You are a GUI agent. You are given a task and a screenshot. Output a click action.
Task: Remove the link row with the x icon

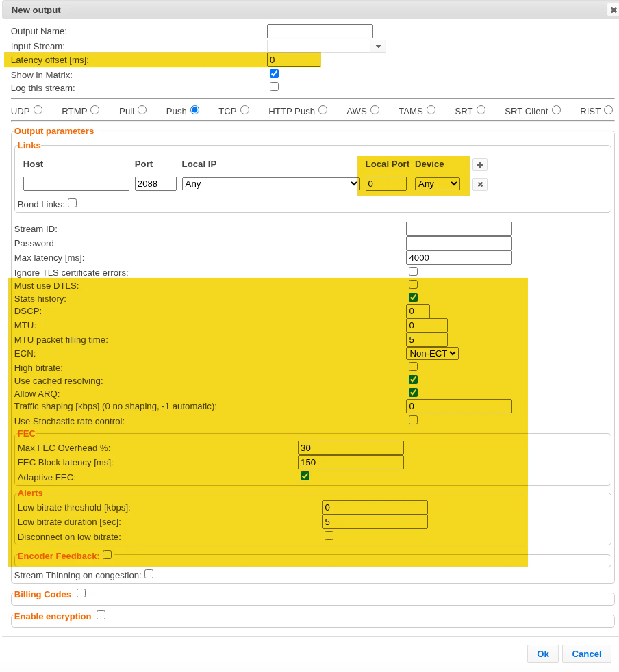pos(480,184)
